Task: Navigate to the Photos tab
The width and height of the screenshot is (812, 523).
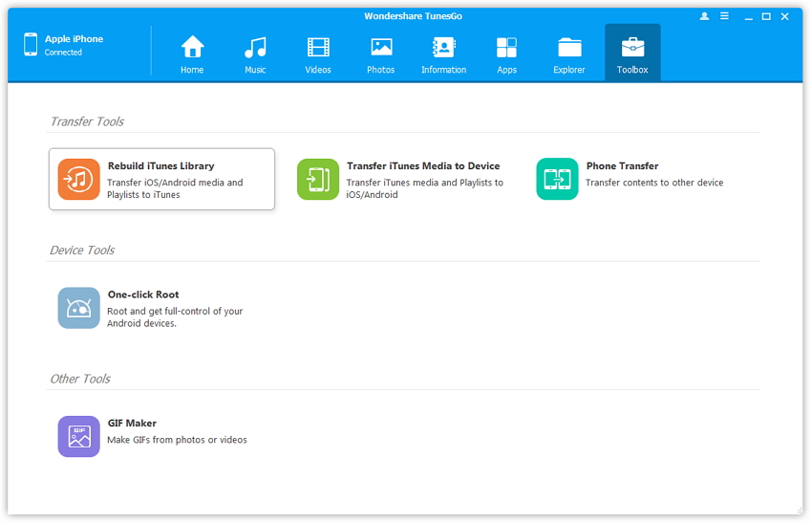Action: pyautogui.click(x=381, y=54)
